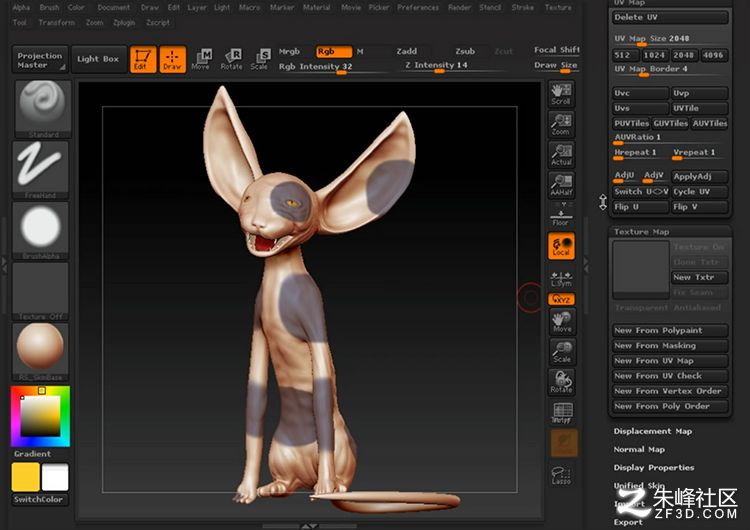Toggle Draw mode button
The height and width of the screenshot is (530, 750).
[x=172, y=59]
